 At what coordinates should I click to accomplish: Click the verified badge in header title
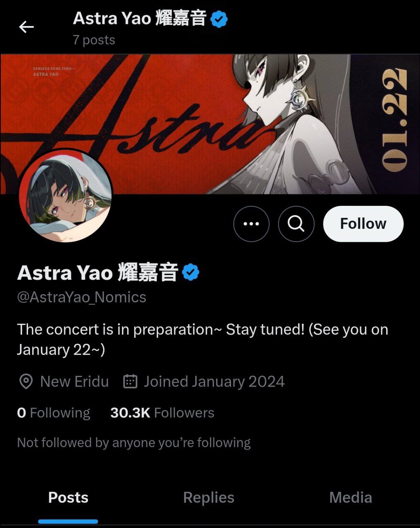click(x=219, y=19)
